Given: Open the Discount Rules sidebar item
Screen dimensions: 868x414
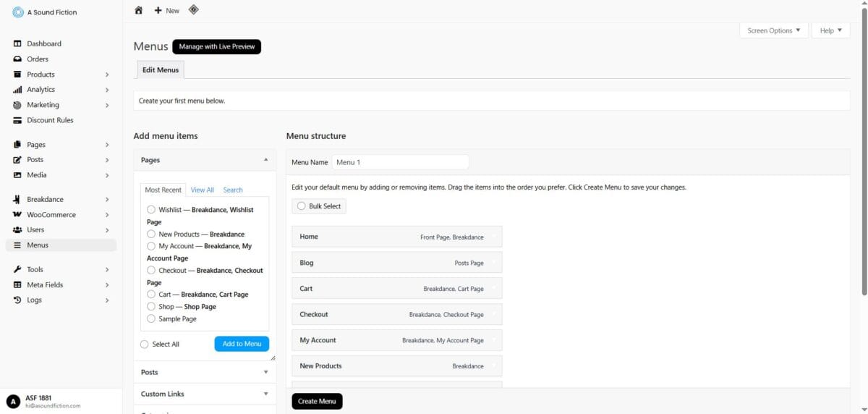Looking at the screenshot, I should coord(50,120).
